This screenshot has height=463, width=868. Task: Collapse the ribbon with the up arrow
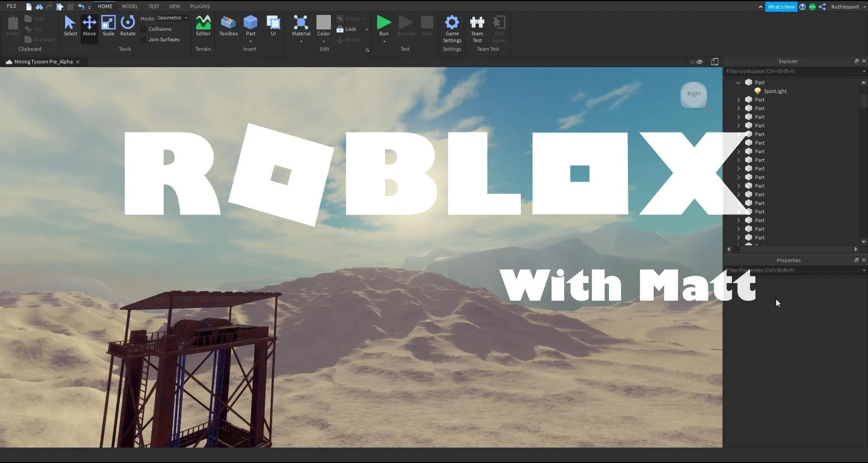click(x=760, y=7)
